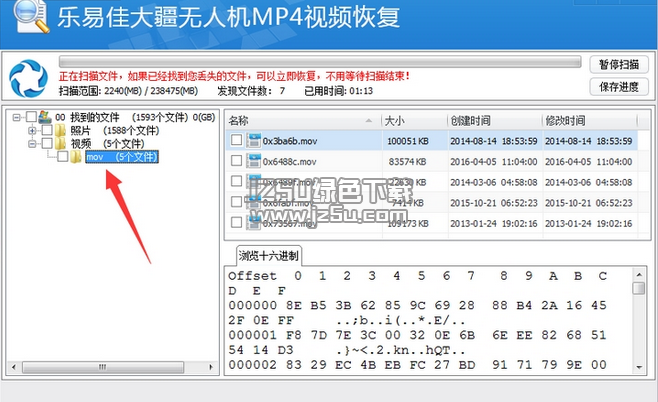
Task: Click the hex viewer scroll down arrow
Action: point(639,367)
